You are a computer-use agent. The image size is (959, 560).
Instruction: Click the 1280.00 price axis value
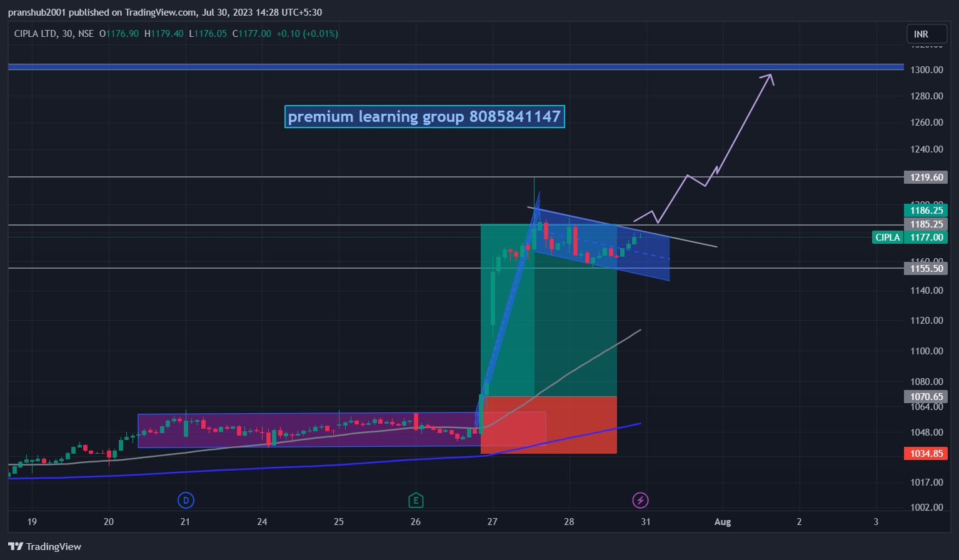pos(927,96)
